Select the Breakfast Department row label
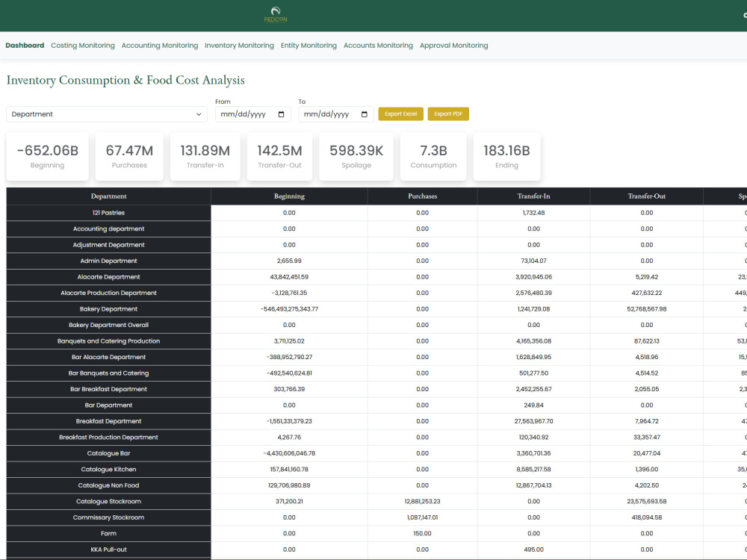747x560 pixels. point(108,421)
